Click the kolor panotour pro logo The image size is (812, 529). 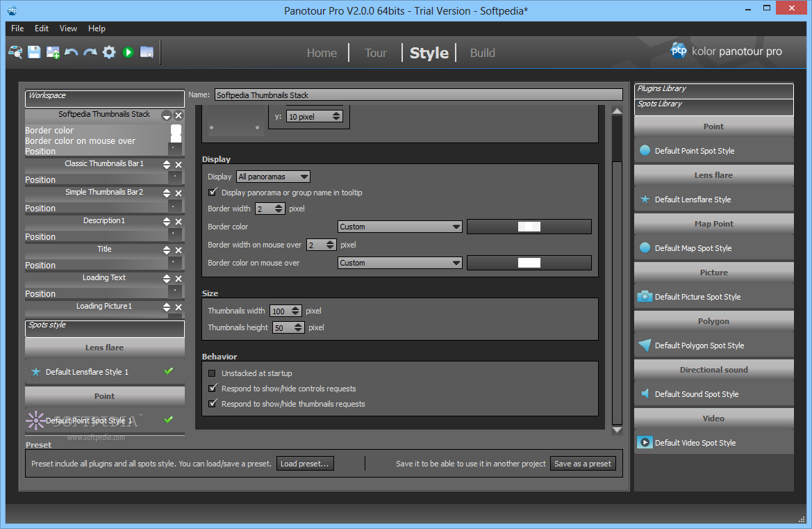click(x=726, y=51)
